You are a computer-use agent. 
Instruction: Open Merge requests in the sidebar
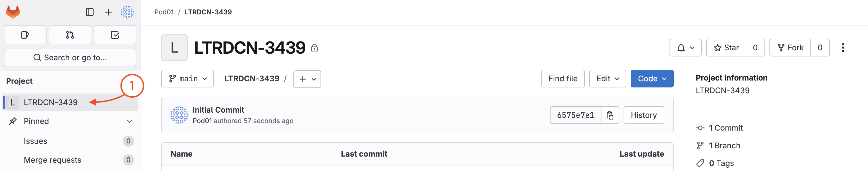coord(52,160)
